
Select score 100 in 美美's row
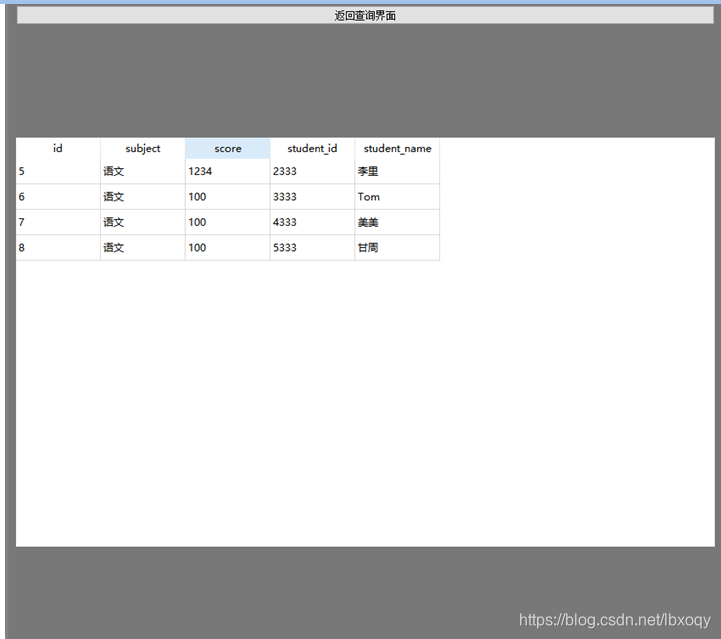click(228, 222)
